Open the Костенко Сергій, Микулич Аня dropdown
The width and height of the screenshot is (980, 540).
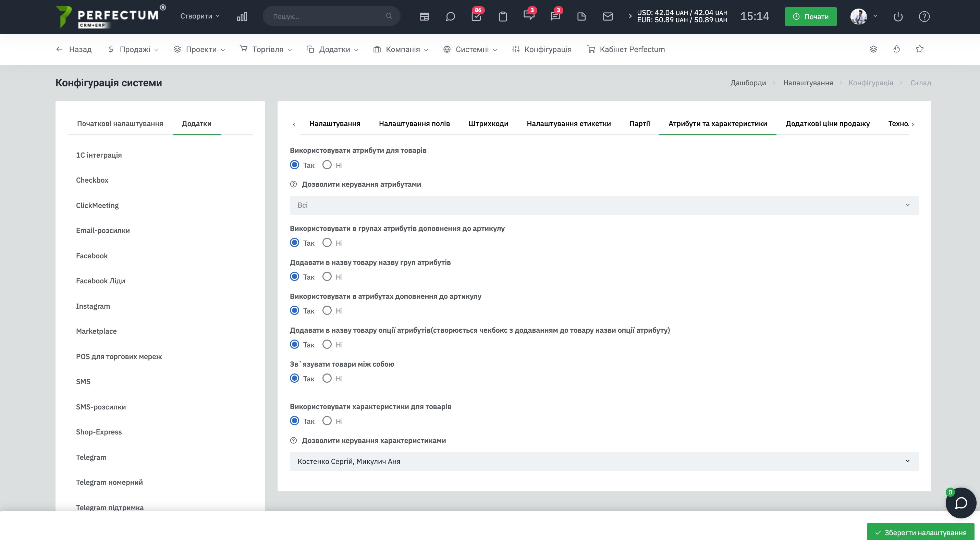click(x=604, y=461)
